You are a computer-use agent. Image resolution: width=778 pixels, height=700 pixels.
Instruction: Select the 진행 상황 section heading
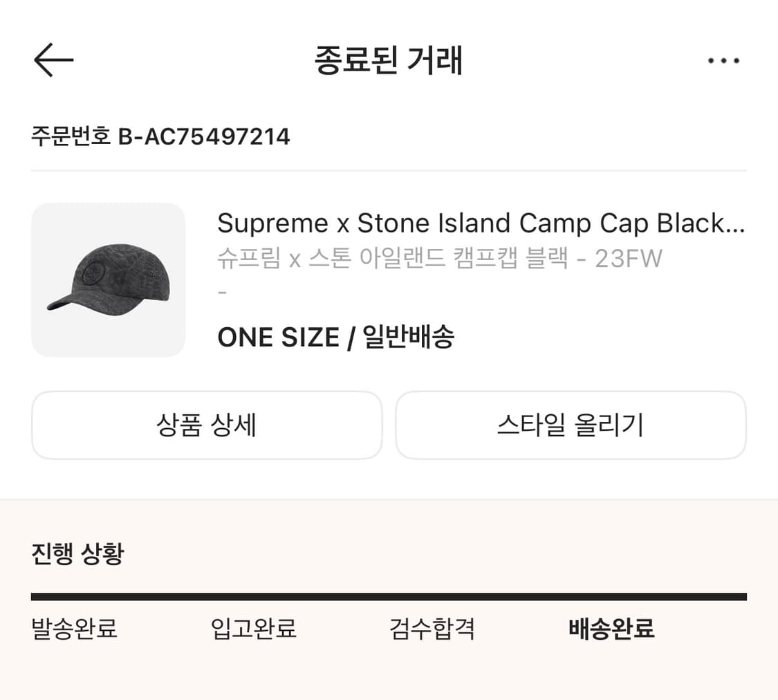point(77,553)
